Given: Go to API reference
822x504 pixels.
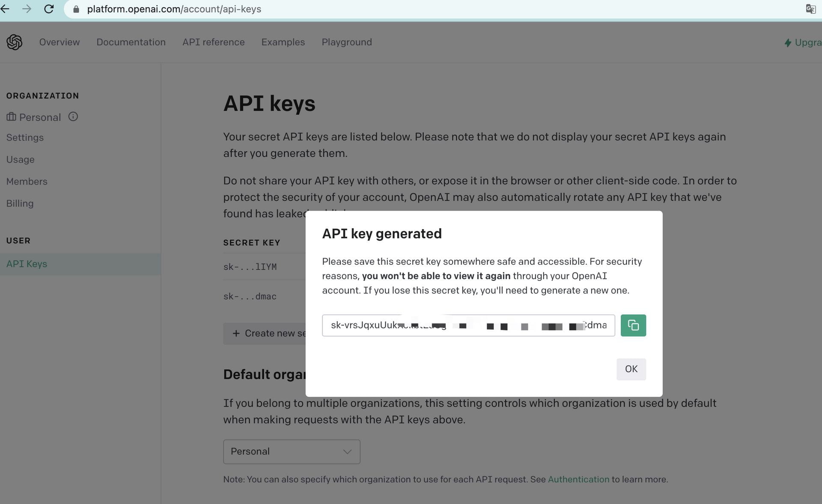Looking at the screenshot, I should [x=213, y=42].
